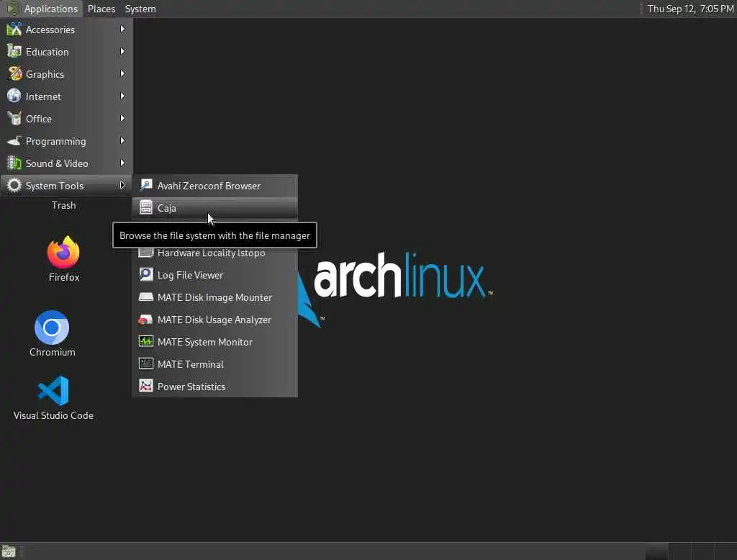Viewport: 737px width, 560px height.
Task: Click the Programming category icon
Action: click(14, 140)
